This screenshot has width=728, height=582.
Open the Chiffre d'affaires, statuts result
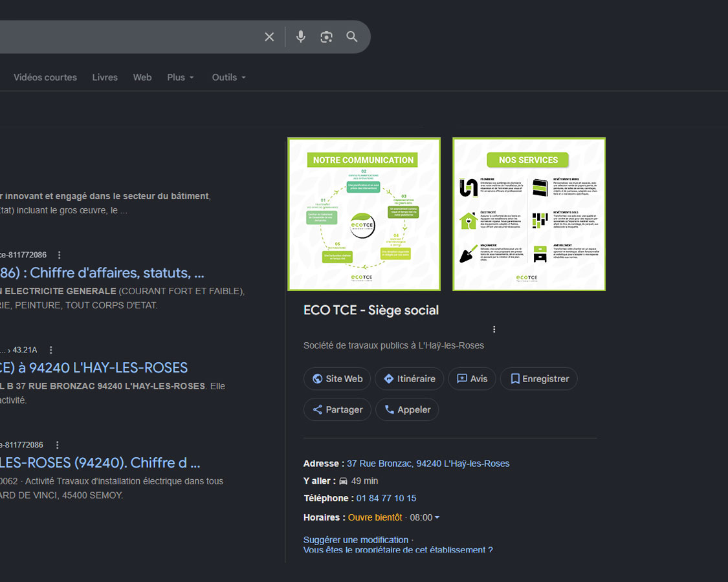click(102, 273)
